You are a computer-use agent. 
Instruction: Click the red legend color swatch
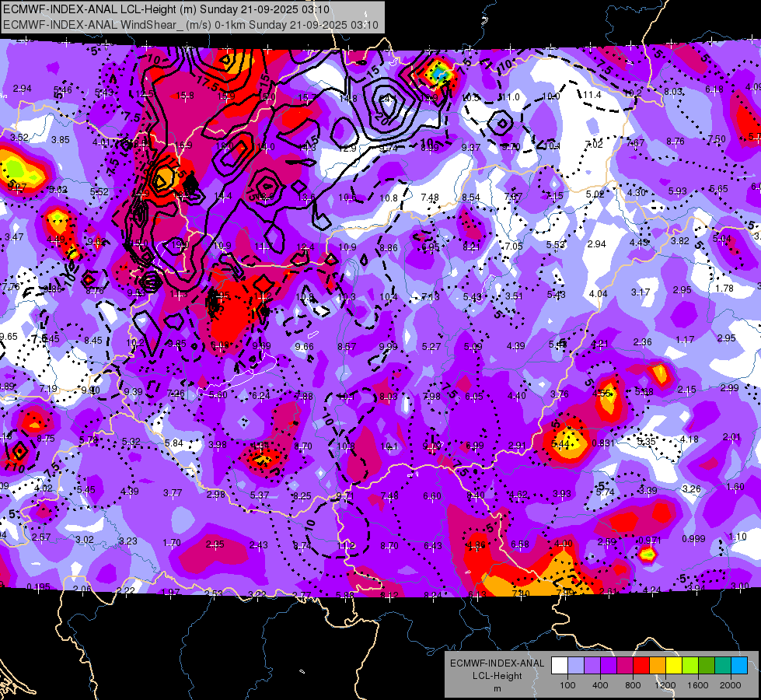641,666
